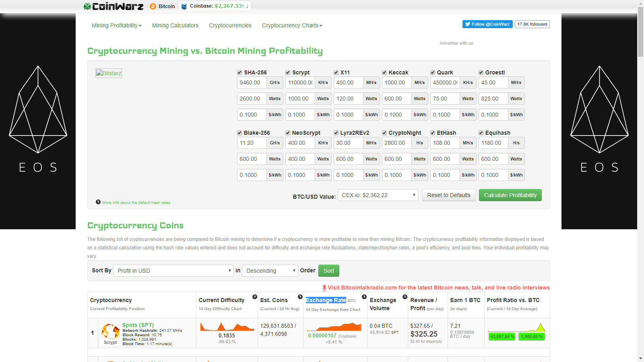
Task: Open the Advertise with us link
Action: click(456, 43)
